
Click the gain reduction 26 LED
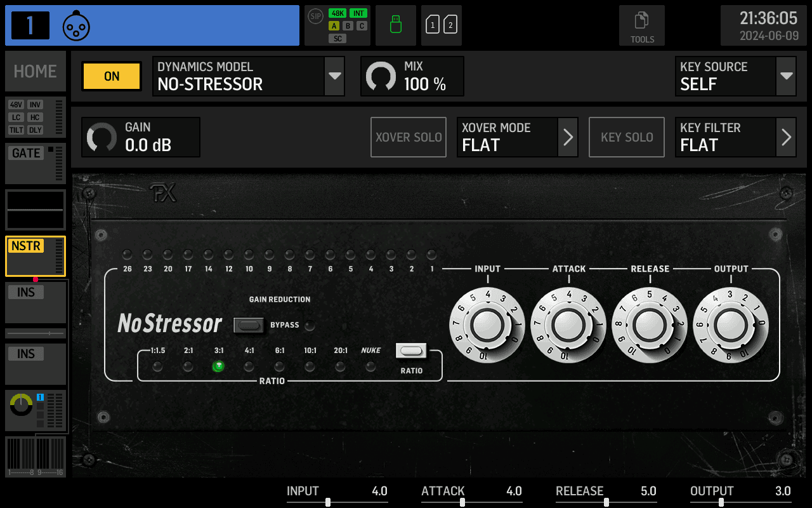128,255
